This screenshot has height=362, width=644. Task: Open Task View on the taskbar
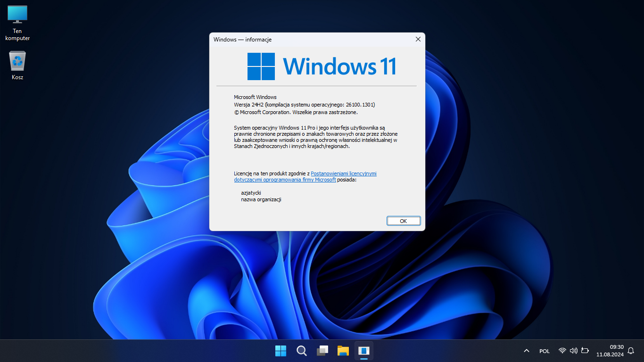tap(322, 351)
